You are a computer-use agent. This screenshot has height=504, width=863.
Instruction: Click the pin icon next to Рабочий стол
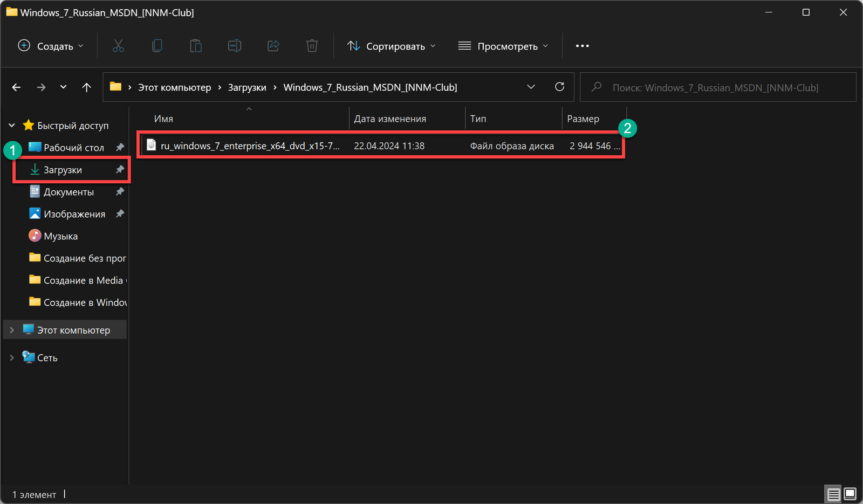tap(120, 147)
